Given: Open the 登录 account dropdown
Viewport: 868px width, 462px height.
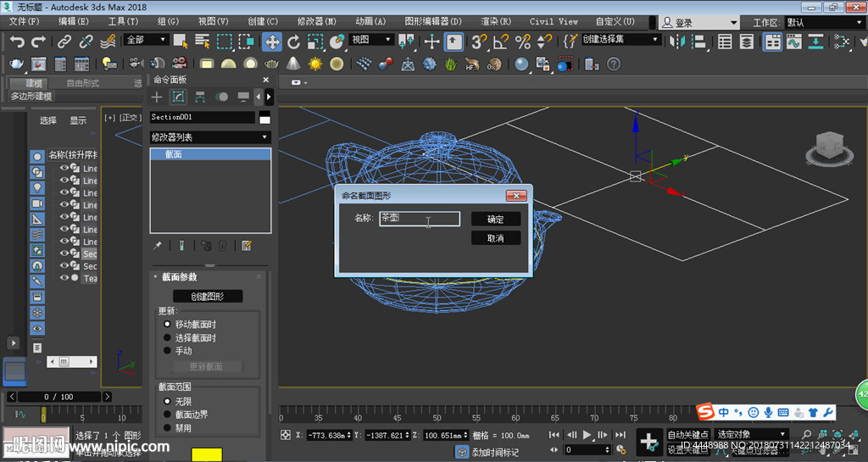Looking at the screenshot, I should pos(699,23).
